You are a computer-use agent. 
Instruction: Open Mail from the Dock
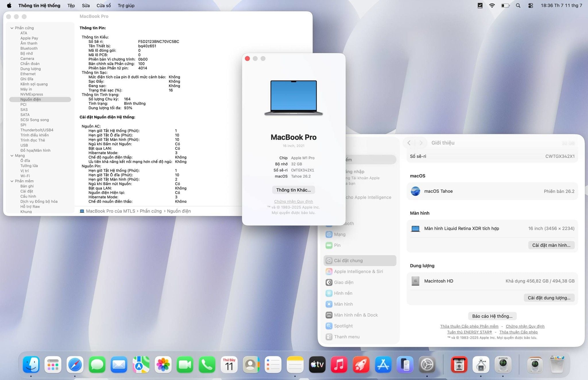[x=119, y=364]
